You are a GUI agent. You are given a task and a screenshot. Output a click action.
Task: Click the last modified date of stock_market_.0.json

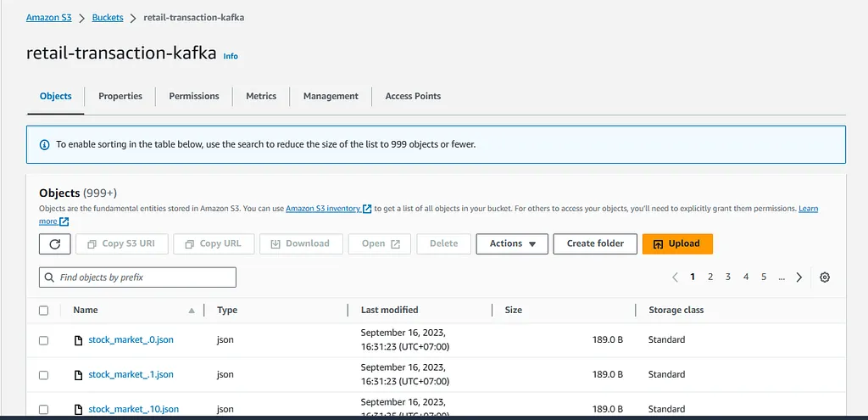[404, 340]
